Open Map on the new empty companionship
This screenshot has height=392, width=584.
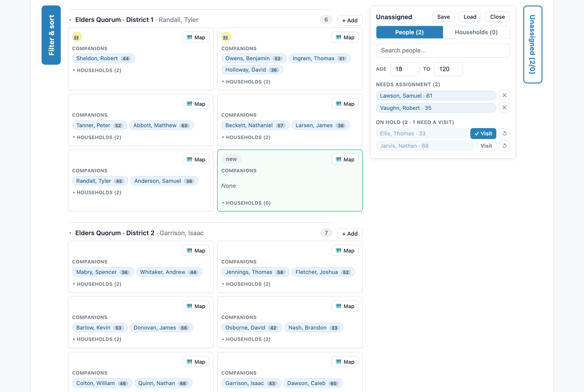point(345,159)
